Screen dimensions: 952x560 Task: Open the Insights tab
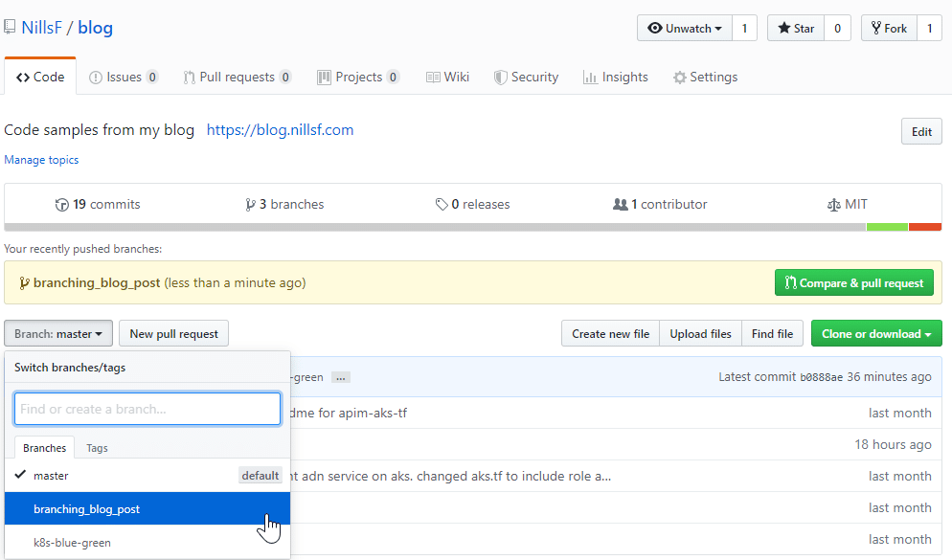[x=616, y=77]
